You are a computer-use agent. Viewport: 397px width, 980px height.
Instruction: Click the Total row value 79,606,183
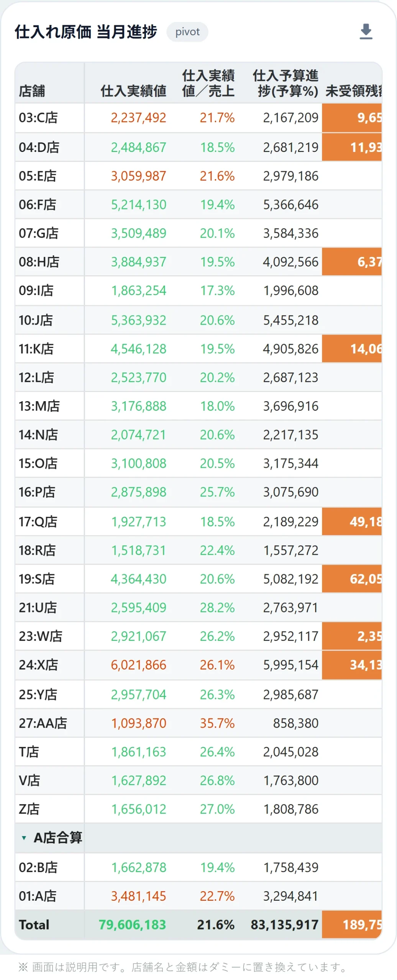(x=132, y=924)
